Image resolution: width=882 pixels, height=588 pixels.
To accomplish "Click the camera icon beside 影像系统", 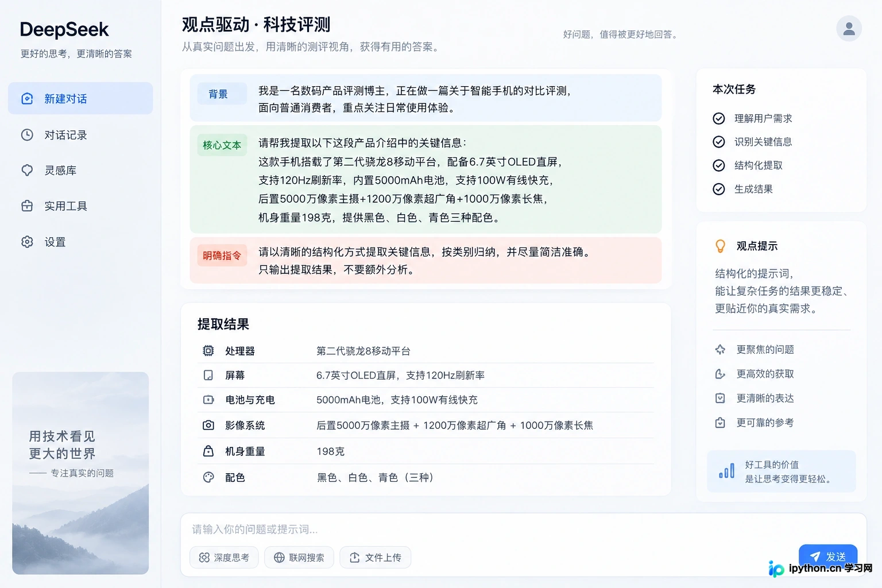I will (x=208, y=425).
